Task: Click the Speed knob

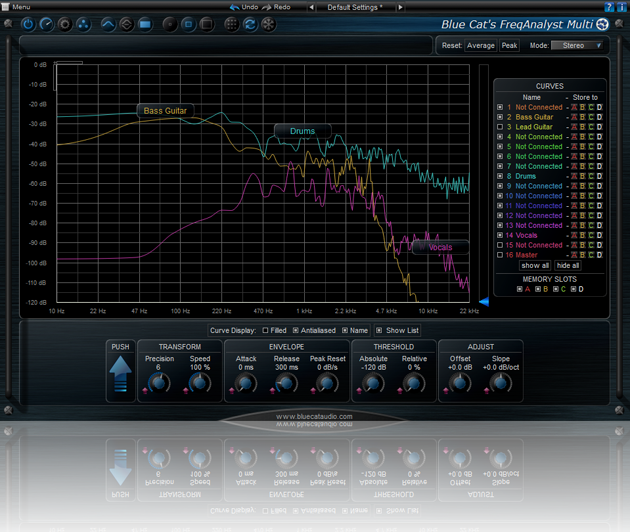Action: (x=200, y=383)
